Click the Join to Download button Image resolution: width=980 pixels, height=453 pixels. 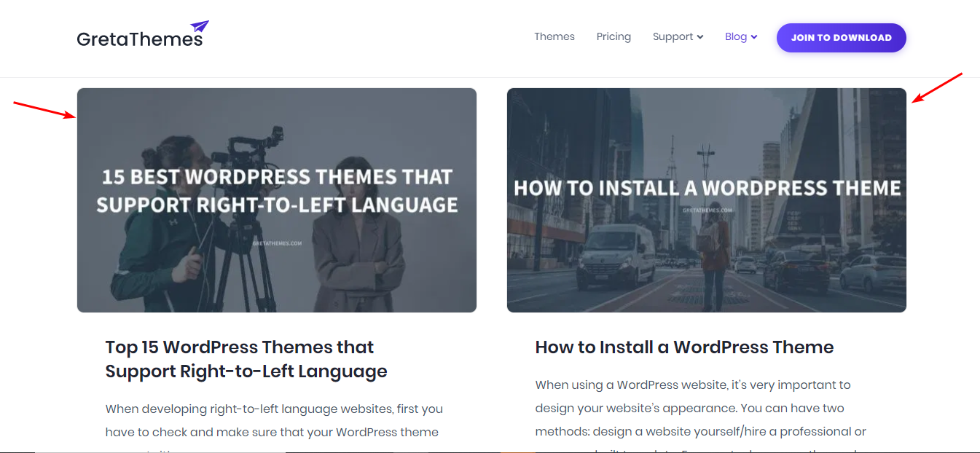pyautogui.click(x=842, y=38)
